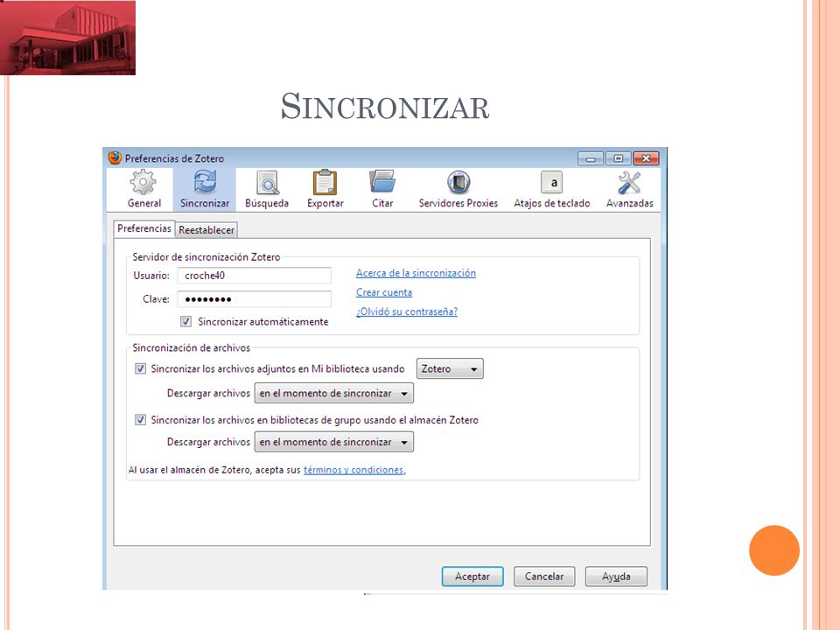The height and width of the screenshot is (630, 840).
Task: Toggle syncing attachments in Mi biblioteca
Action: [140, 368]
